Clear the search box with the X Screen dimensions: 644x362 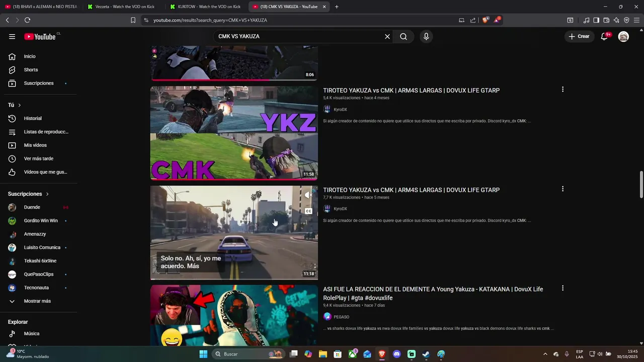tap(387, 36)
